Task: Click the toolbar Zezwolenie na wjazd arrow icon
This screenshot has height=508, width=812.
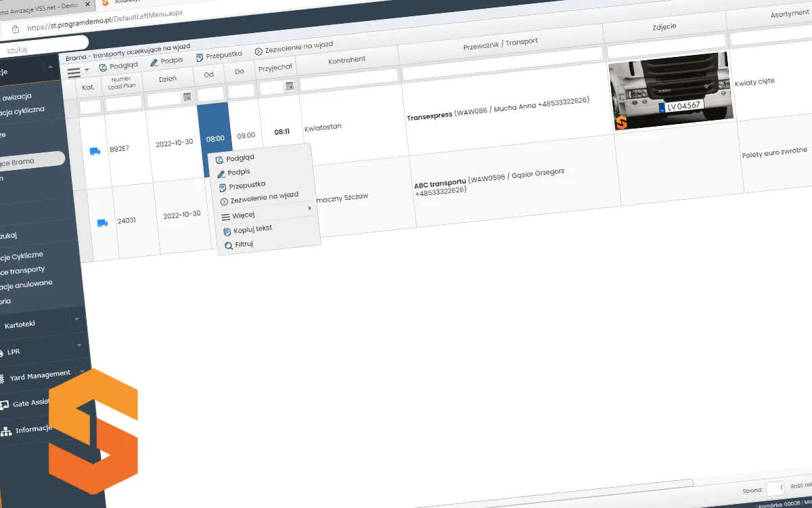Action: click(258, 51)
